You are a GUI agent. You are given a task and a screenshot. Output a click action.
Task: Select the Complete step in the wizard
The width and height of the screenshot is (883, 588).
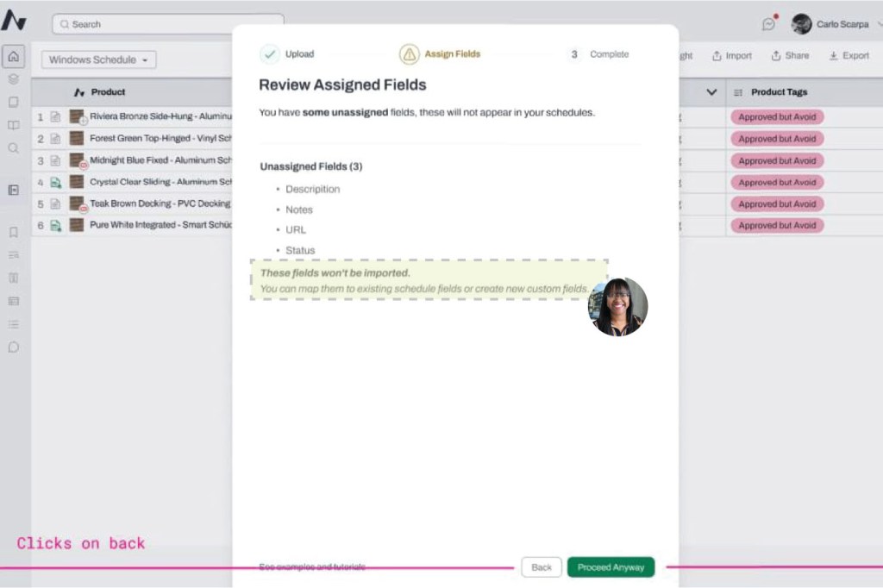[x=598, y=54]
